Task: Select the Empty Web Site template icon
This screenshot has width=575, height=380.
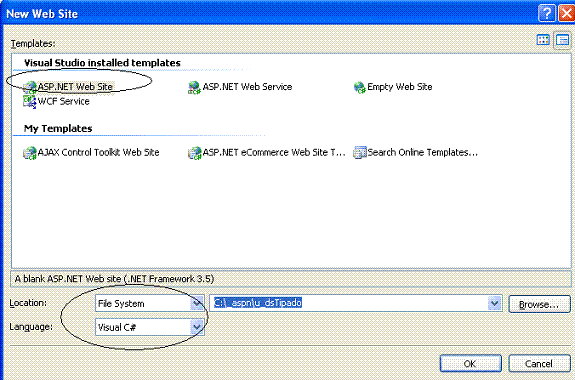Action: pyautogui.click(x=360, y=88)
